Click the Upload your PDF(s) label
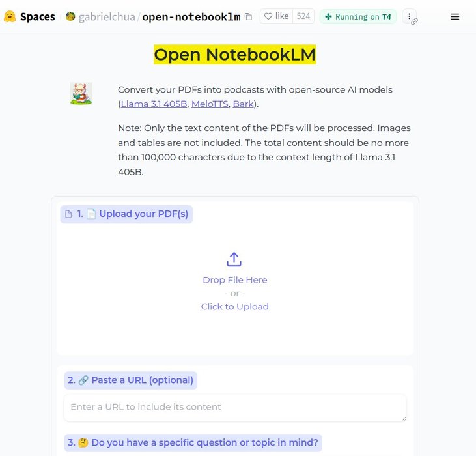 pyautogui.click(x=126, y=214)
